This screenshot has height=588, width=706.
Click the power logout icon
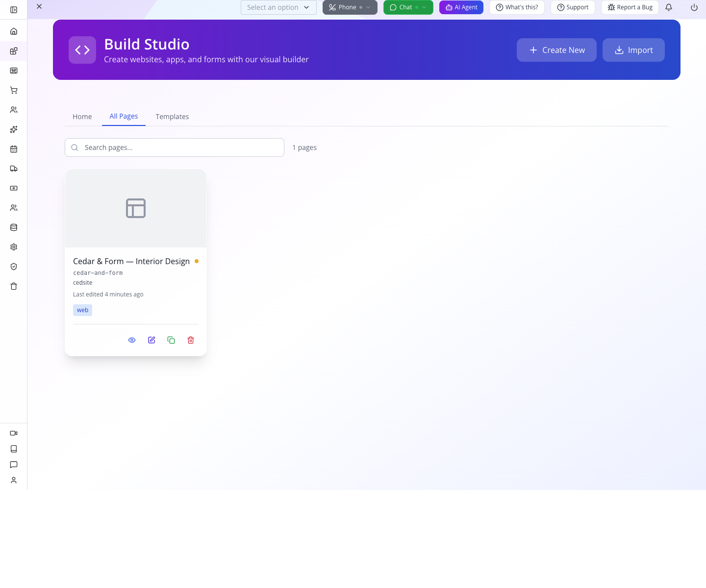[694, 7]
